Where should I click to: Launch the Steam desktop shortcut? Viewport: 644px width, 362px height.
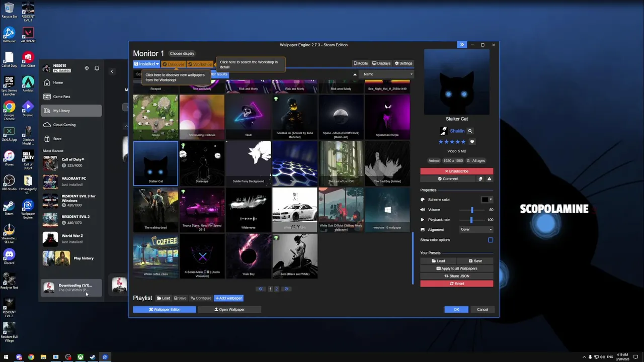9,209
